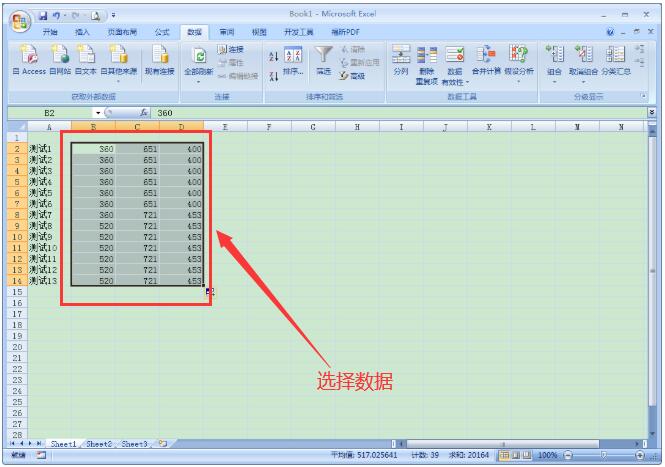Click the zoom slider handle
The width and height of the screenshot is (665, 467).
click(x=604, y=456)
